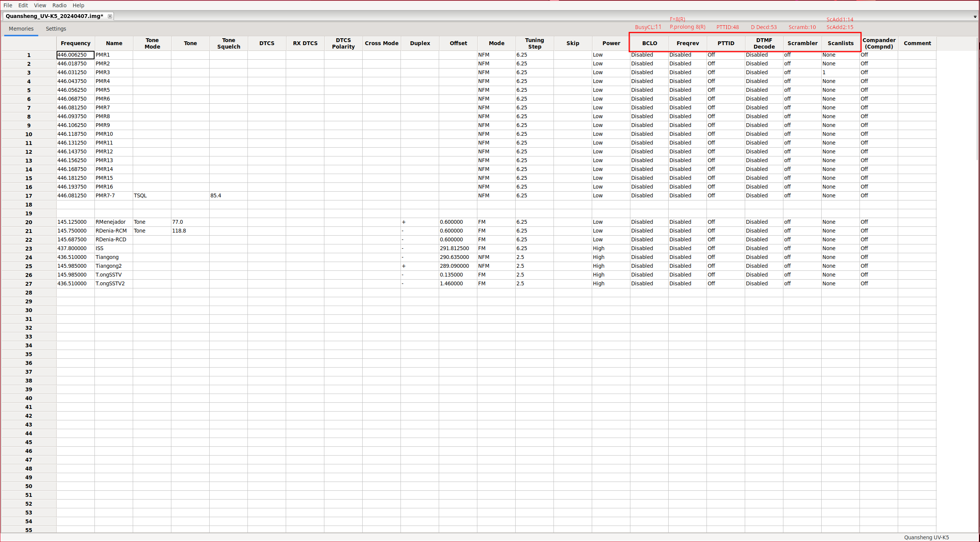Select frequency cell of memory 1

click(x=75, y=55)
